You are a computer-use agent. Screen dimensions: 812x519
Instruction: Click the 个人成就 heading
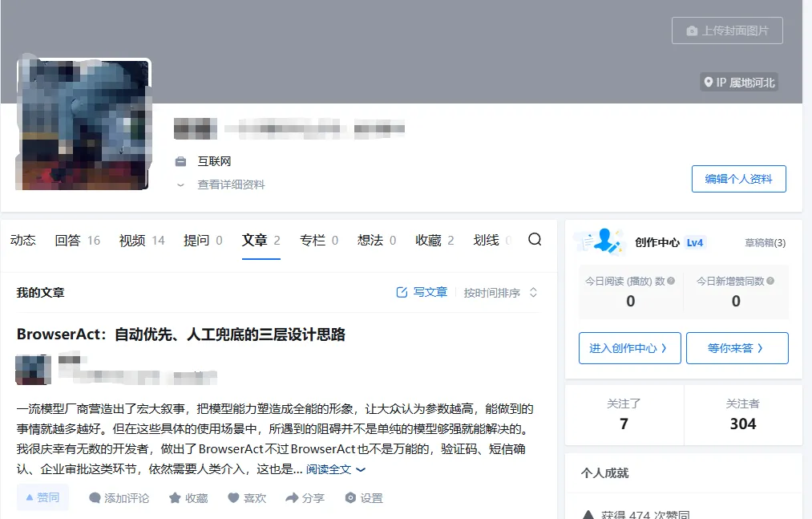pyautogui.click(x=605, y=472)
